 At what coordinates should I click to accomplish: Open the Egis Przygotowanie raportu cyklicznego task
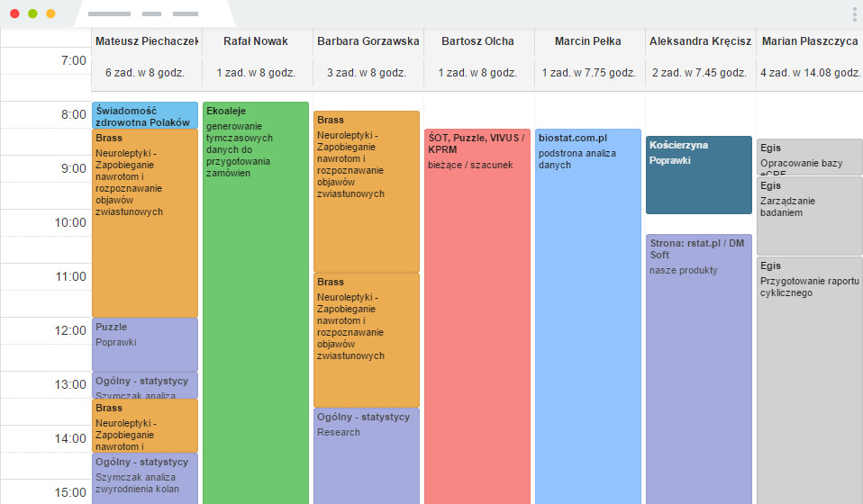click(x=810, y=381)
